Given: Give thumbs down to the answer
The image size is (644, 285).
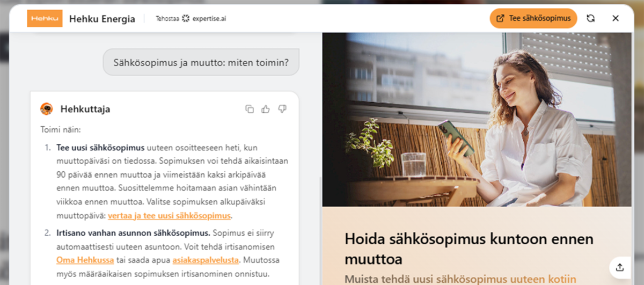Looking at the screenshot, I should click(282, 109).
